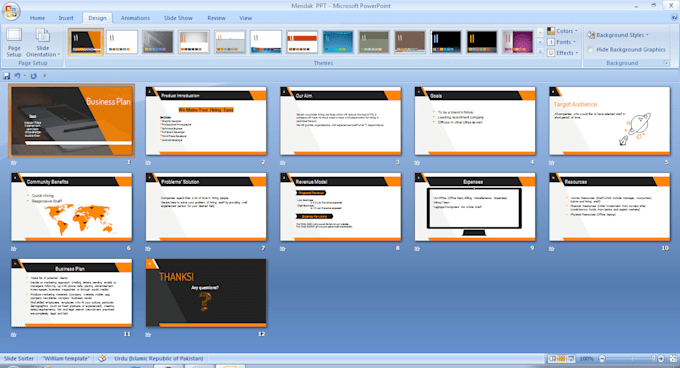This screenshot has height=368, width=680.
Task: Fit slide to current window
Action: 673,358
